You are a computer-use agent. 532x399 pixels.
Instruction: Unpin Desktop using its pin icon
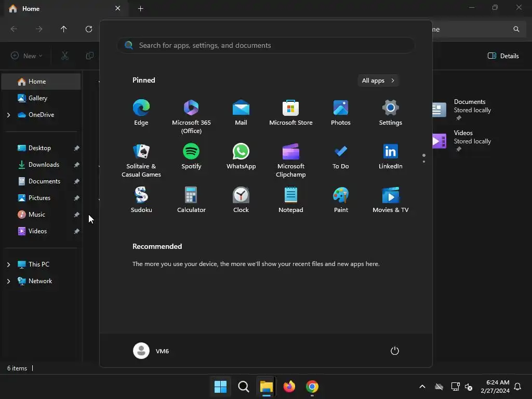click(x=77, y=148)
